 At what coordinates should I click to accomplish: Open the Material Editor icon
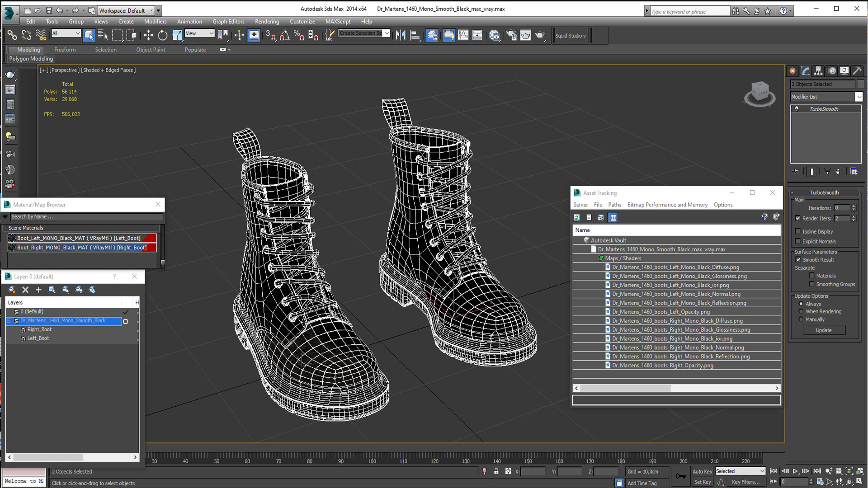click(x=495, y=35)
